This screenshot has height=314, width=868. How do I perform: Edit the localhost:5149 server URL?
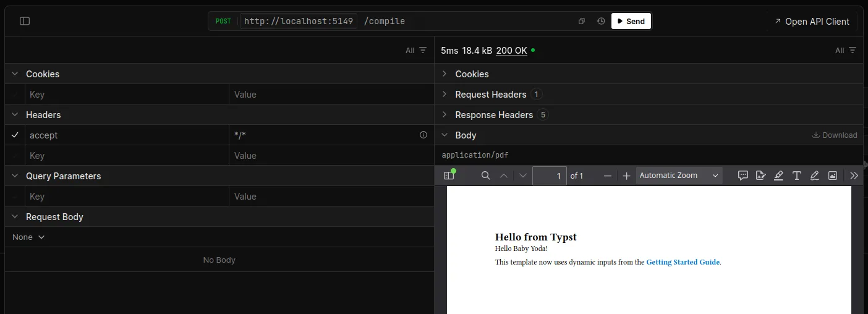(x=299, y=21)
